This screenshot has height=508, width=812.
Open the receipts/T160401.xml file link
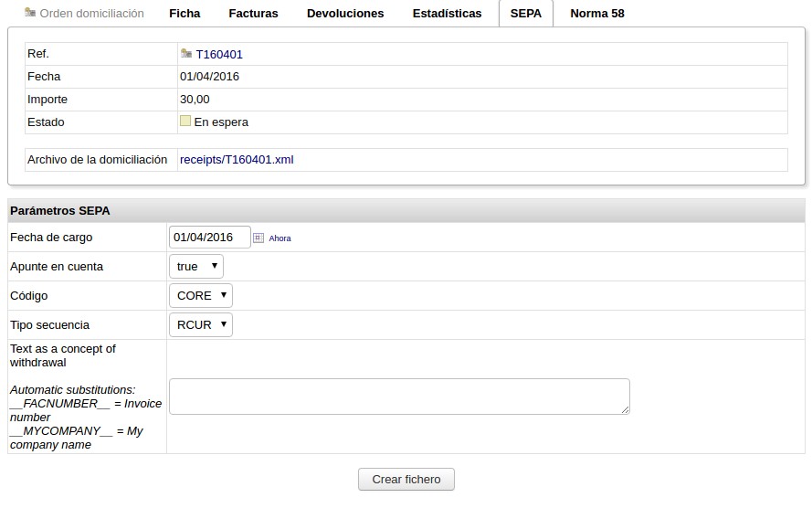point(237,160)
